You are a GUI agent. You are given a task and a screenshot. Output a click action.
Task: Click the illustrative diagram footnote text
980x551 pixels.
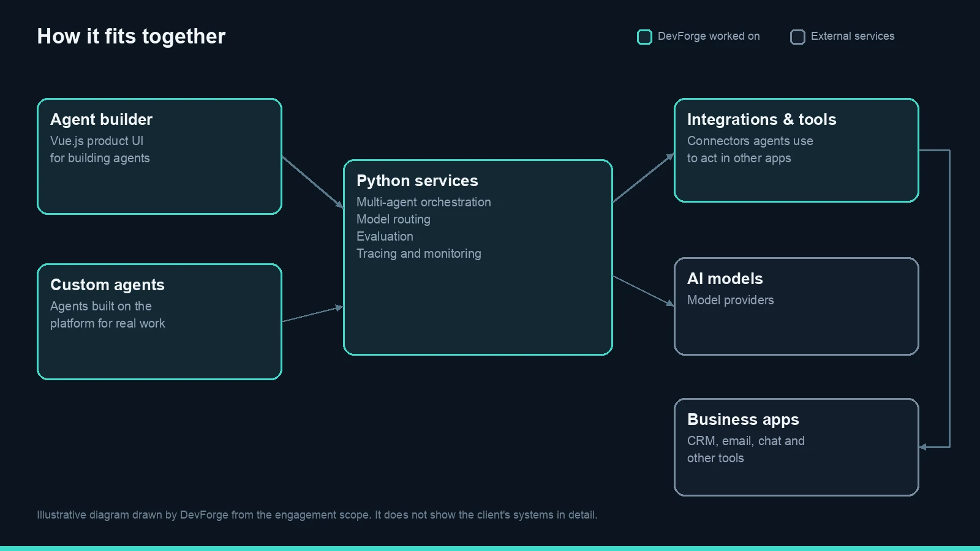pos(317,515)
